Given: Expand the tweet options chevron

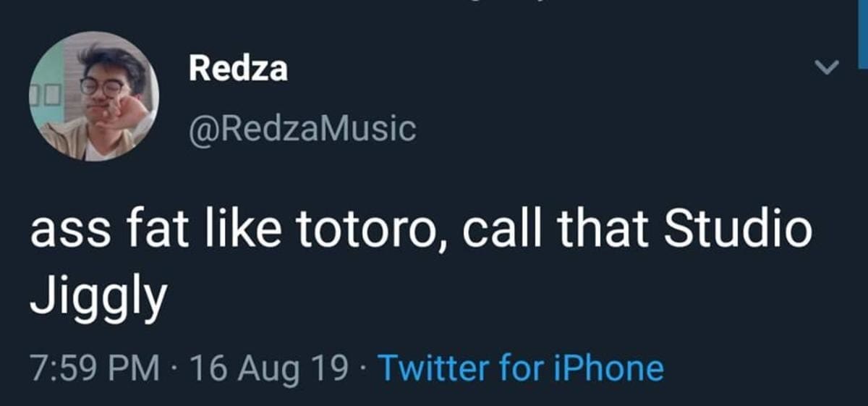Looking at the screenshot, I should (825, 68).
